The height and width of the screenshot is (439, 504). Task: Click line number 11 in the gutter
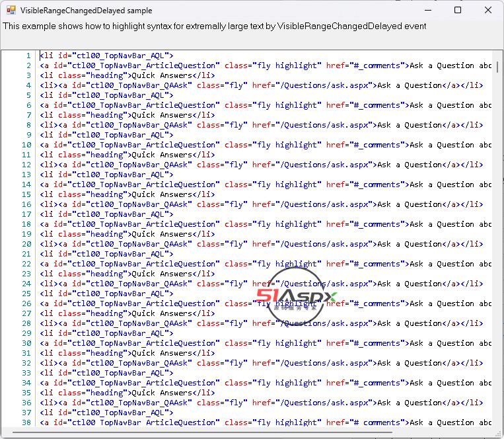[26, 155]
